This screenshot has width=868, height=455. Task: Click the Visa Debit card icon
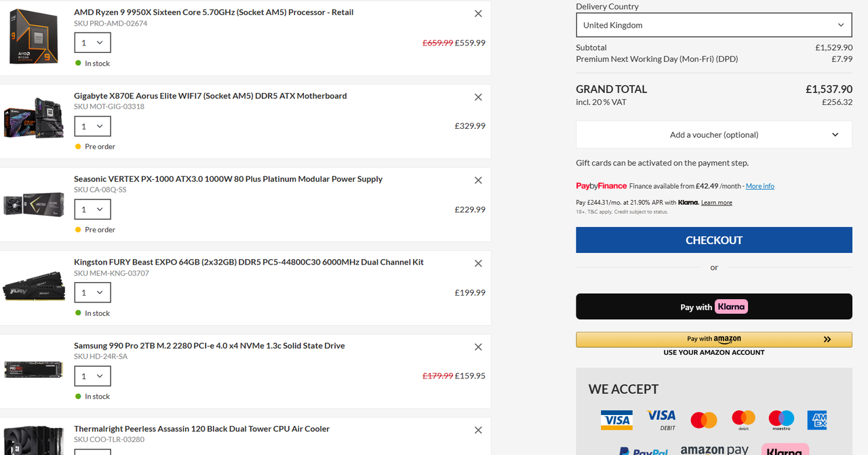(661, 420)
